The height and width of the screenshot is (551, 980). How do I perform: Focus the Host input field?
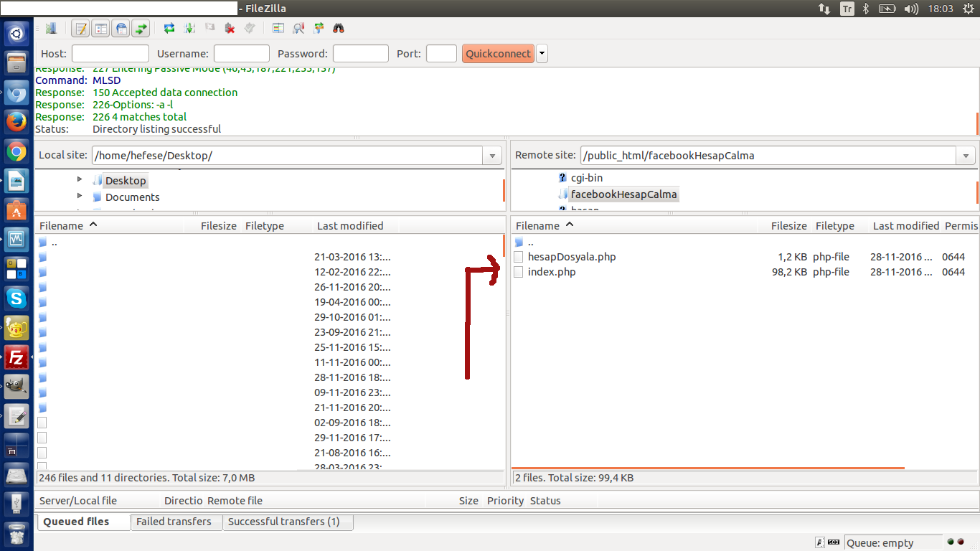[x=110, y=54]
